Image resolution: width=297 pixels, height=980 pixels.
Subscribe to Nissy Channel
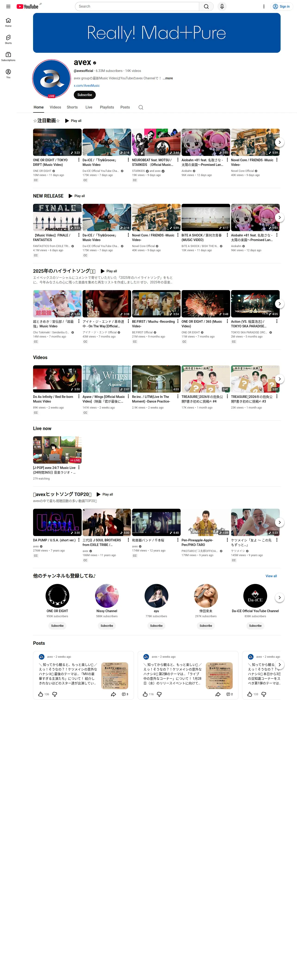coord(107,626)
